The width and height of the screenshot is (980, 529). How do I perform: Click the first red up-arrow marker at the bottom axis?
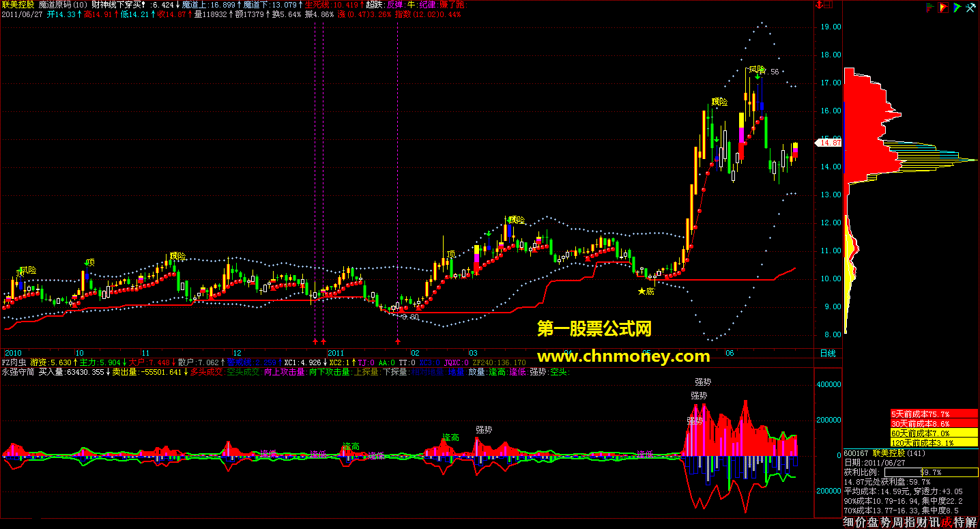[x=315, y=341]
